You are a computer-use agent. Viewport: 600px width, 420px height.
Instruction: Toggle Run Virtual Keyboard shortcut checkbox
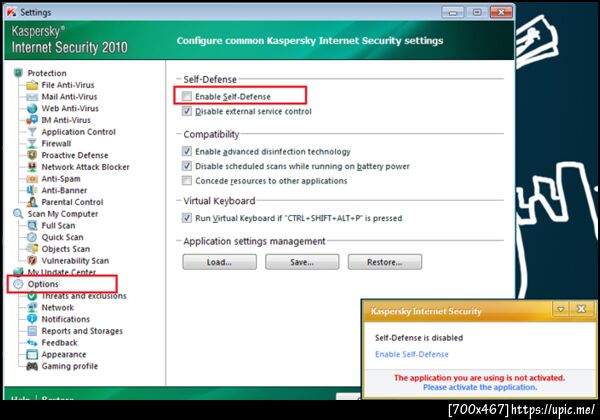coord(187,218)
